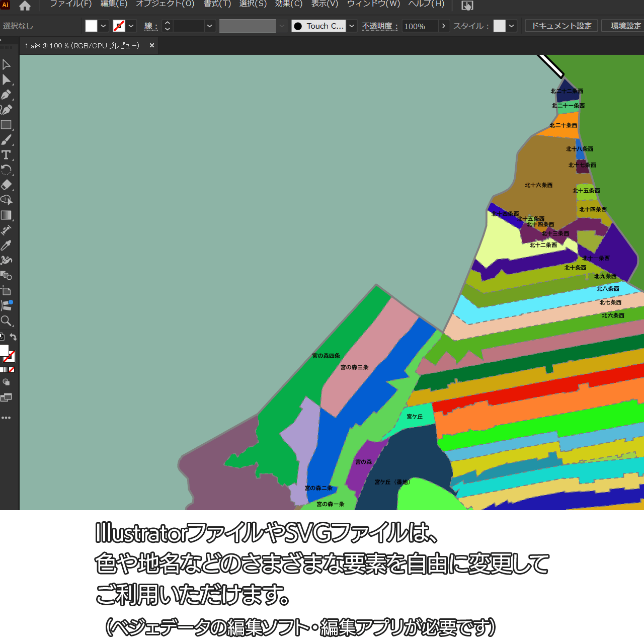Expand the Touch Calligraphic brush dropdown
Screen dimensions: 644x644
(x=352, y=26)
